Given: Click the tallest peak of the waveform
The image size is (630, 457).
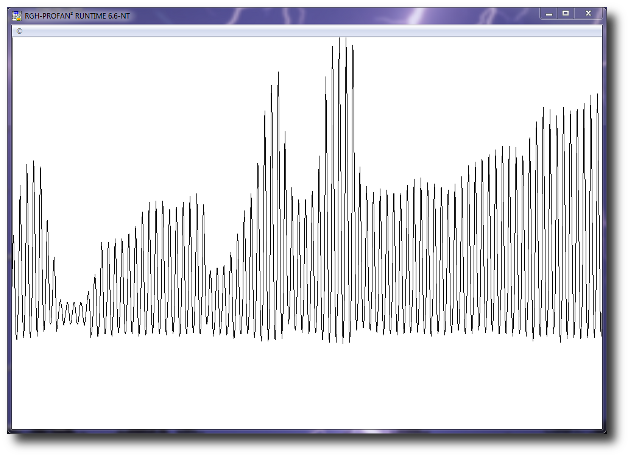Looking at the screenshot, I should pos(340,42).
